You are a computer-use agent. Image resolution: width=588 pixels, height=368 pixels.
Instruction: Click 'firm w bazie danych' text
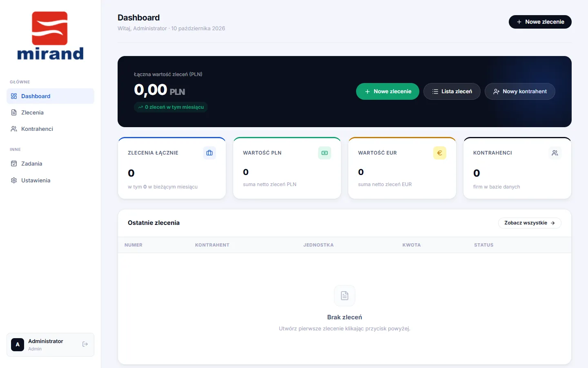click(497, 187)
